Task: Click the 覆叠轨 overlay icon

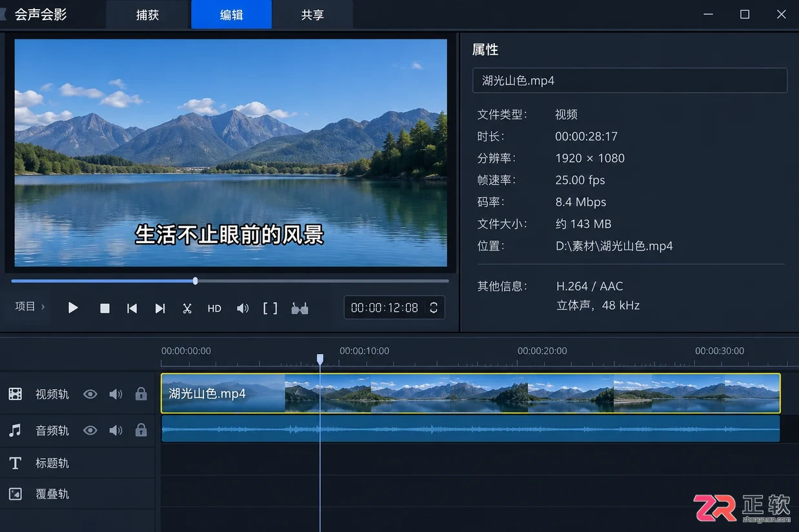Action: click(15, 494)
